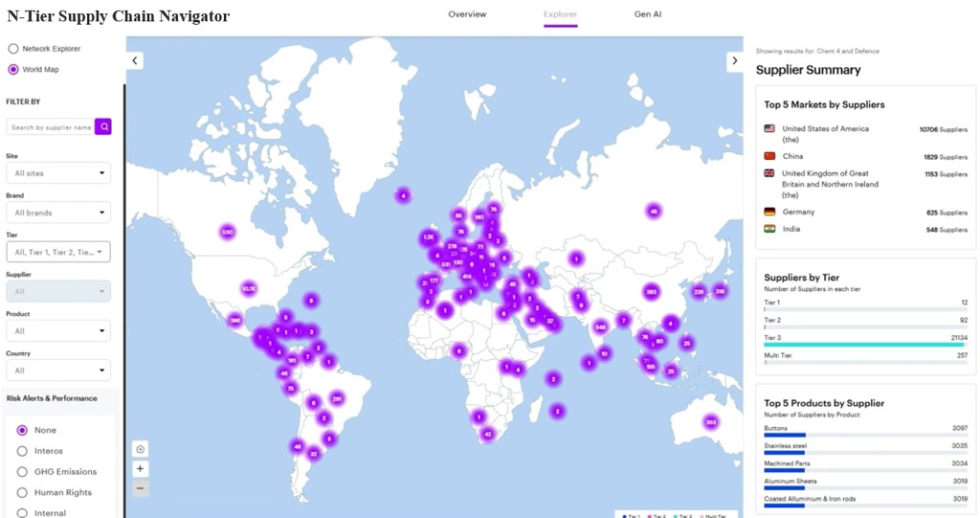Open the Brand dropdown showing All brands
This screenshot has height=518, width=980.
coord(58,213)
